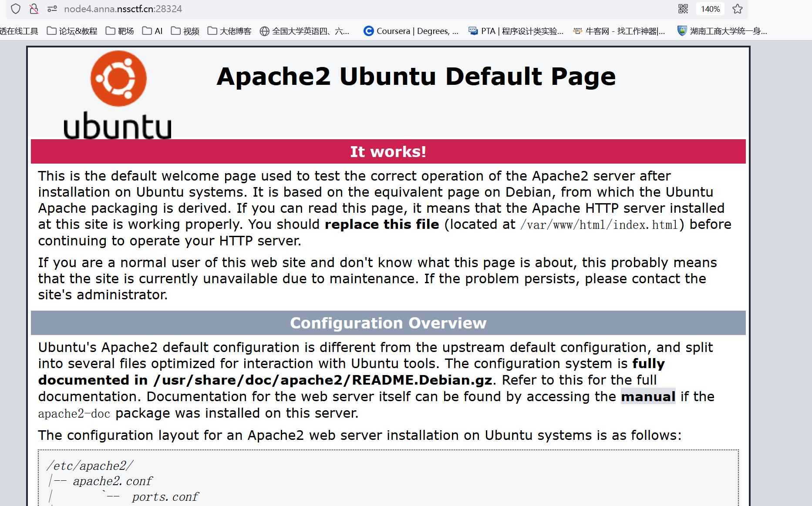The height and width of the screenshot is (506, 812).
Task: Click the /var/www/html/index.html path text
Action: tap(599, 225)
